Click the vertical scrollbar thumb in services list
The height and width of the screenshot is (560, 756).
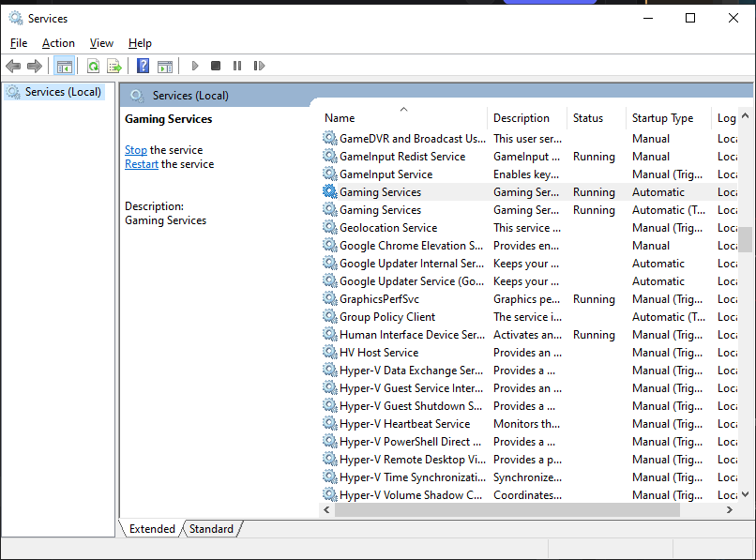[745, 239]
